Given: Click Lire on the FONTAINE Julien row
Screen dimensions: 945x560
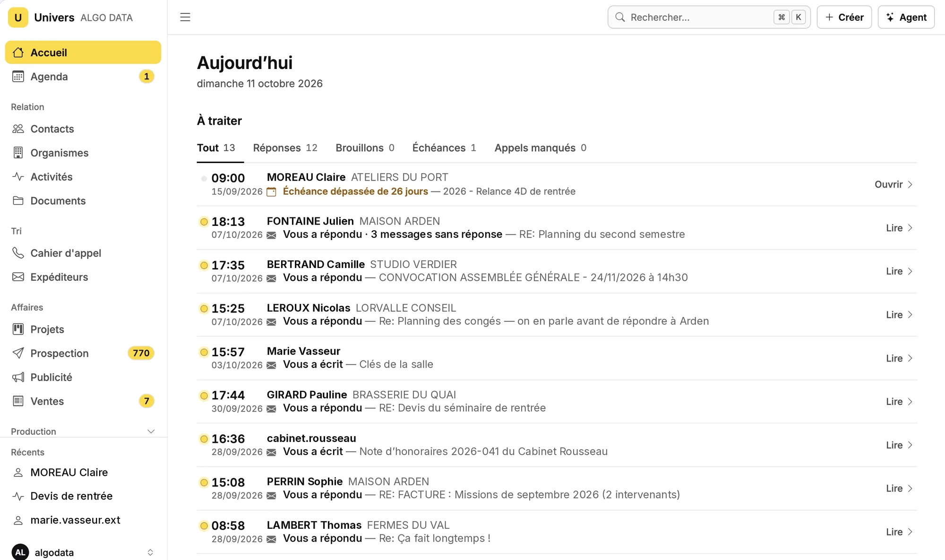Looking at the screenshot, I should click(900, 228).
